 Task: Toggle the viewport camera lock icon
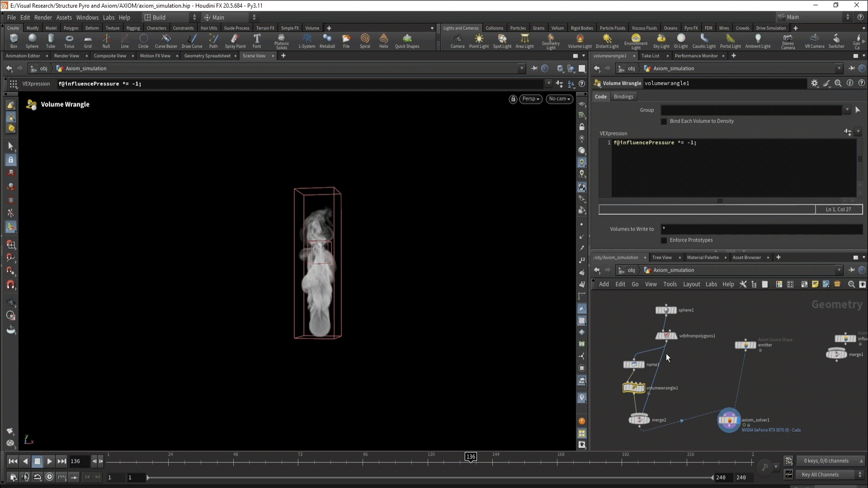[x=513, y=99]
